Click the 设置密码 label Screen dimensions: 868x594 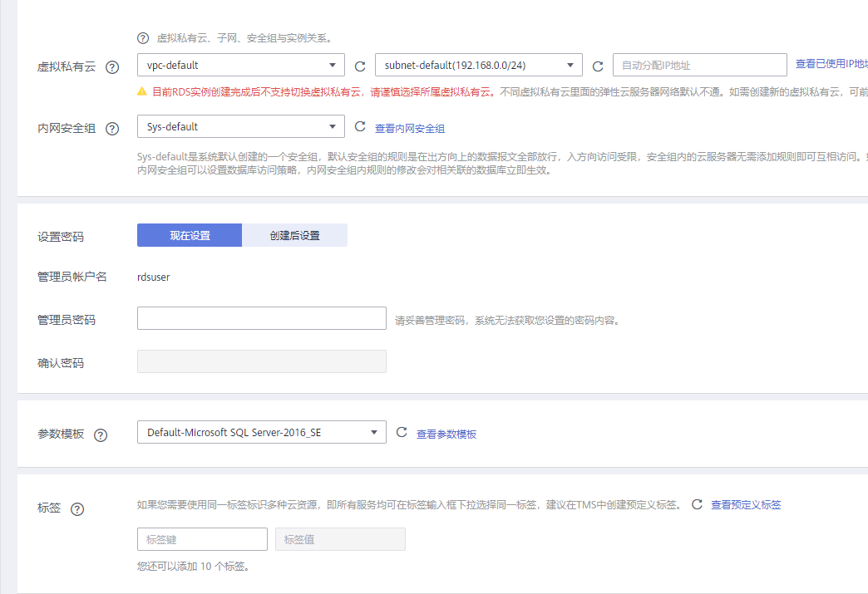(61, 237)
